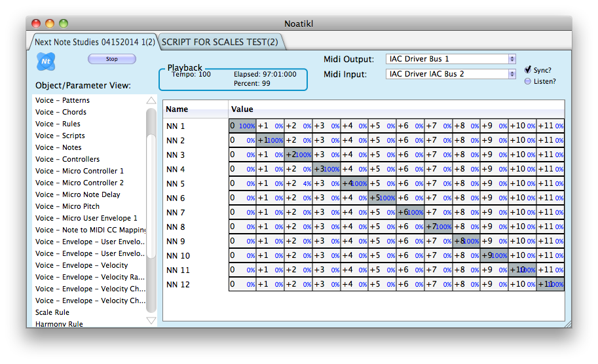Click the +5 100% cell in NN 6 row

pos(382,198)
